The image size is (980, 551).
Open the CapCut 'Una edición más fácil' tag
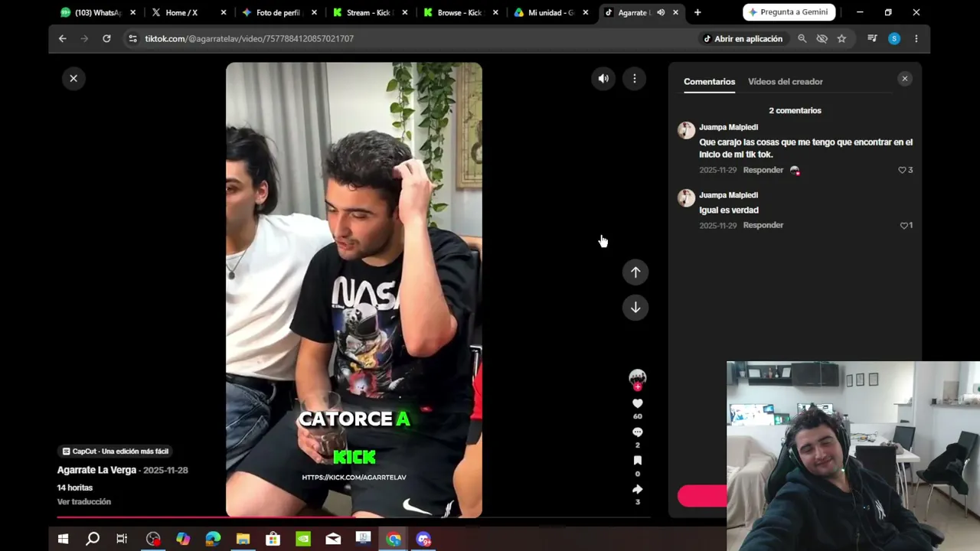coord(116,452)
